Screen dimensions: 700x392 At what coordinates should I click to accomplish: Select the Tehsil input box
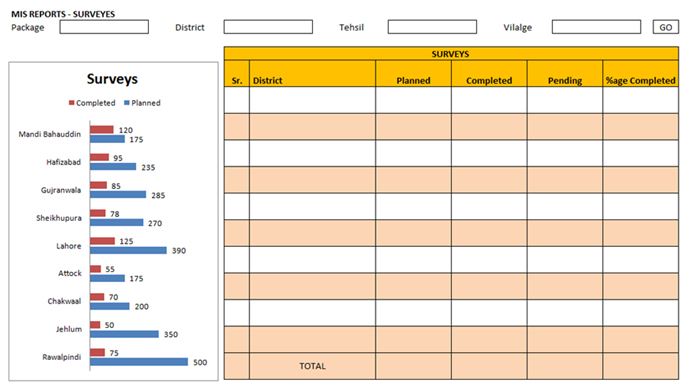pyautogui.click(x=432, y=27)
